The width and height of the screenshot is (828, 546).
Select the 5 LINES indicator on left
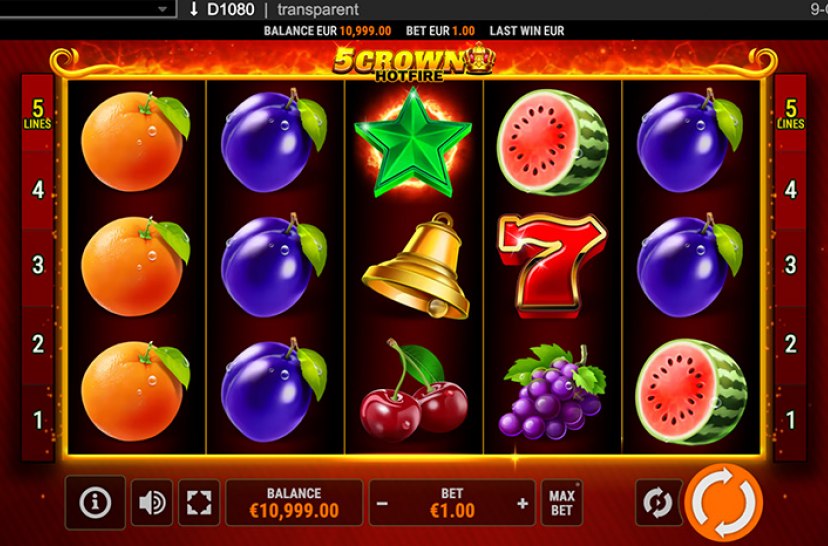pyautogui.click(x=37, y=114)
